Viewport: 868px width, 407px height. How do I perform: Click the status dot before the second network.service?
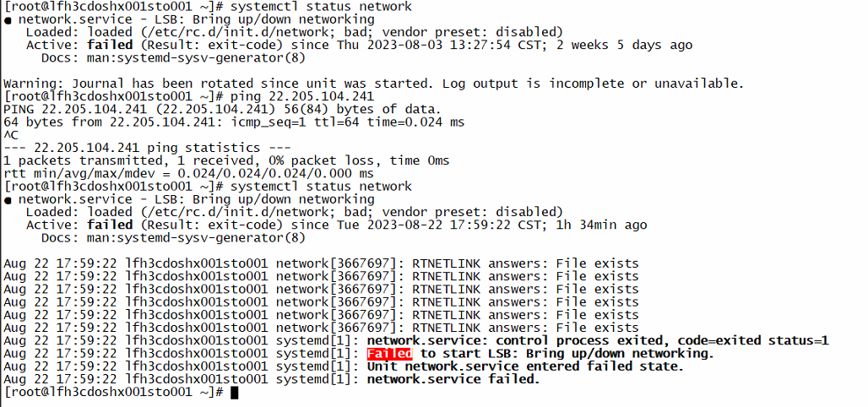pos(8,199)
